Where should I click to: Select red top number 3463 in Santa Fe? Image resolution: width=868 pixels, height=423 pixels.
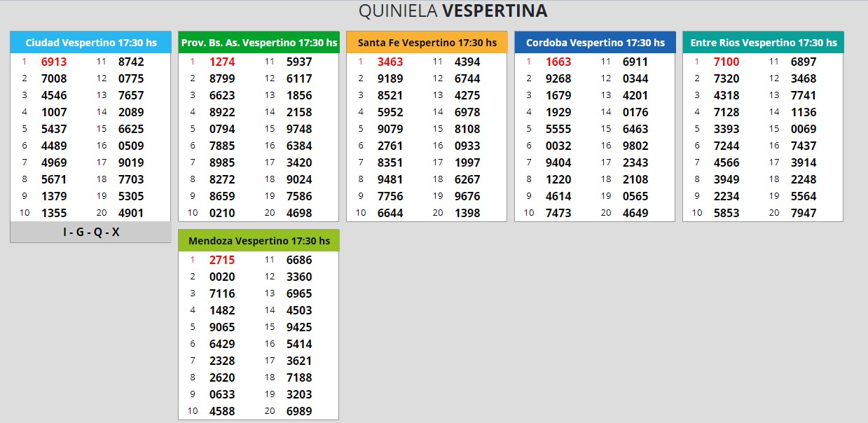[390, 62]
